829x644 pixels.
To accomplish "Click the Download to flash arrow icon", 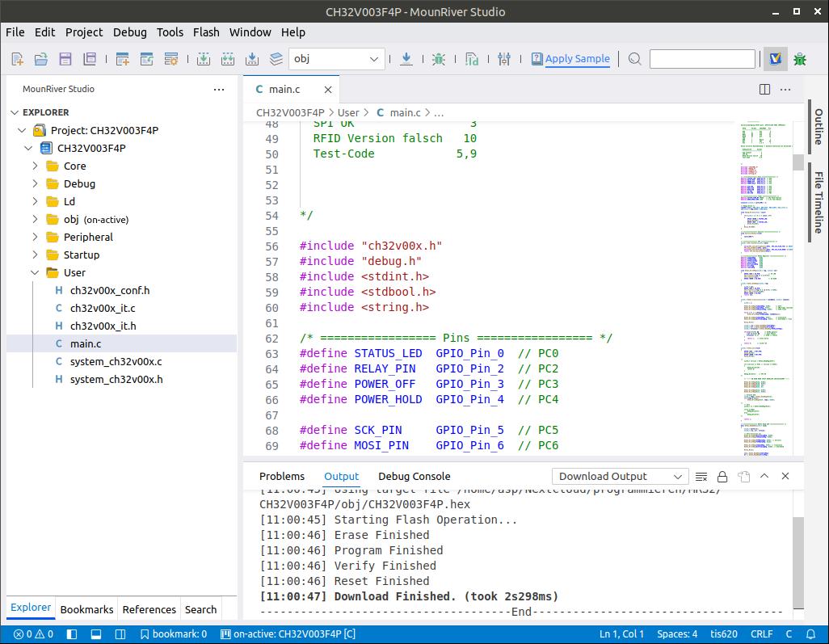I will (x=406, y=59).
